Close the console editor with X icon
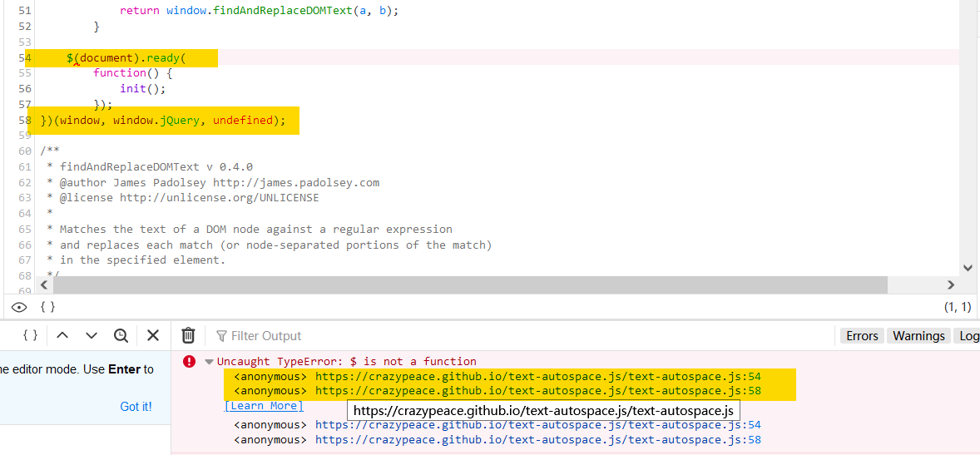 [153, 335]
